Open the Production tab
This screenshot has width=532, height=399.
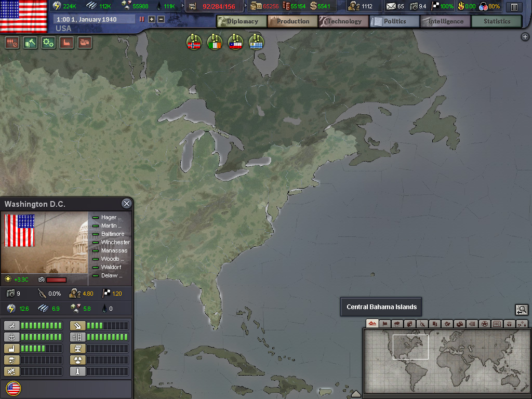click(x=293, y=21)
